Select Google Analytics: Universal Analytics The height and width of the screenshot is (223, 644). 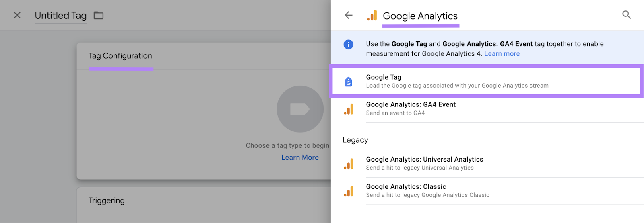coord(424,163)
